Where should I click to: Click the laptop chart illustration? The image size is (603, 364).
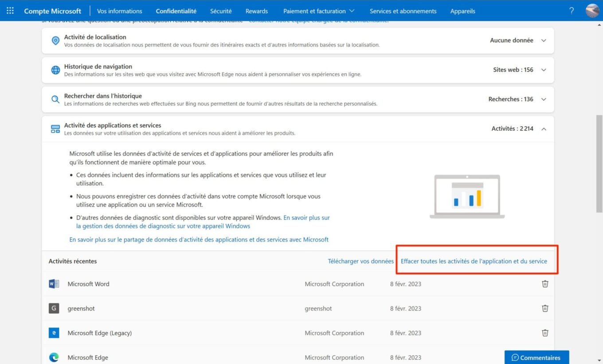[x=467, y=196]
